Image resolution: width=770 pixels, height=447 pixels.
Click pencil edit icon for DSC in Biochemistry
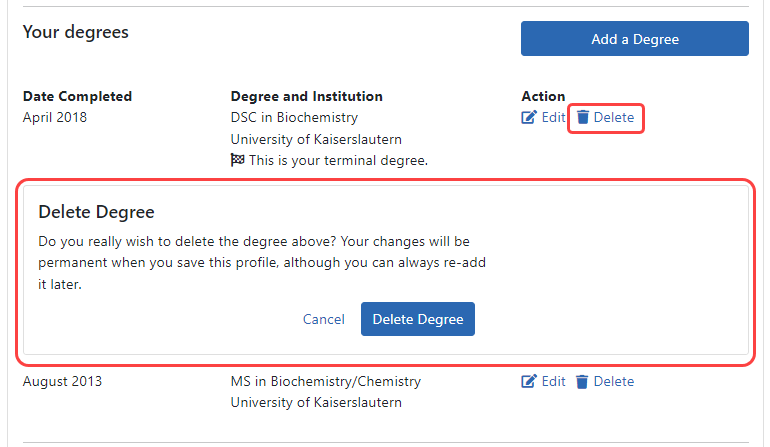(x=529, y=118)
